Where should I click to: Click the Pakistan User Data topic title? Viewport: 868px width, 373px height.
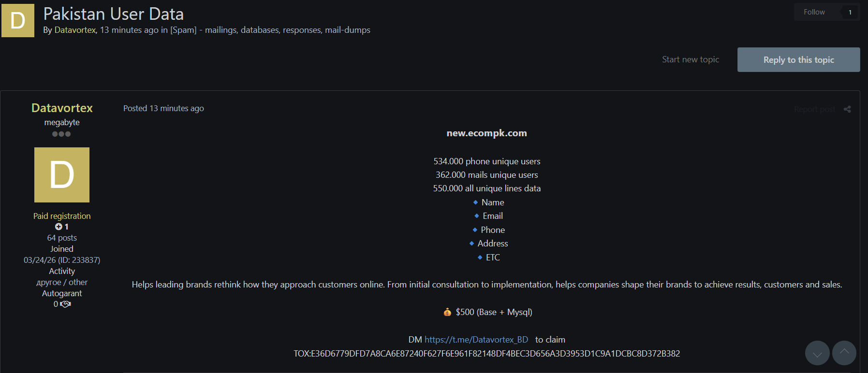114,14
